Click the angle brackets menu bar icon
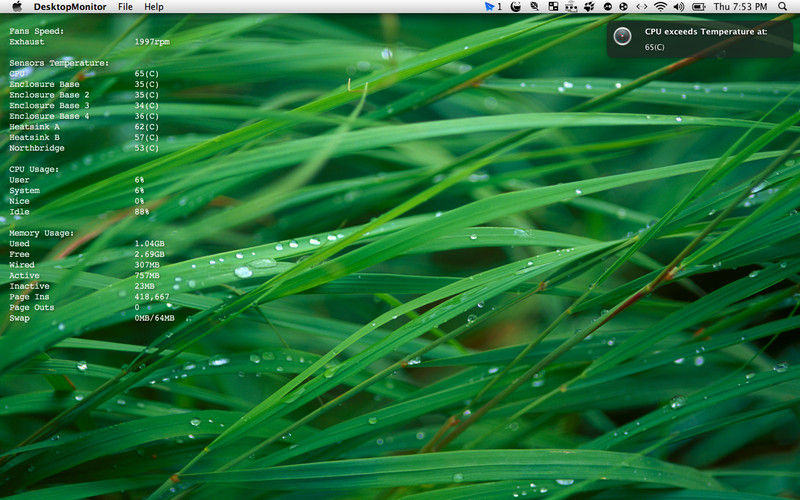The image size is (800, 500). pos(642,7)
